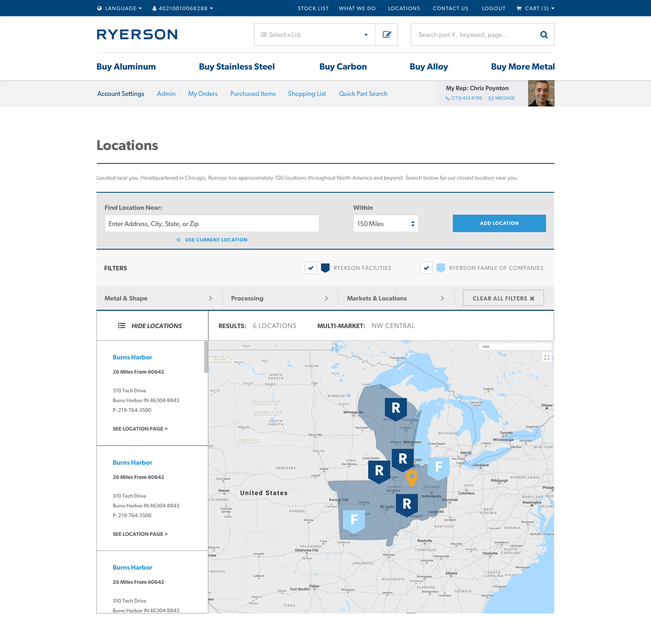Open the Buy Carbon menu
This screenshot has width=651, height=644.
pyautogui.click(x=343, y=67)
